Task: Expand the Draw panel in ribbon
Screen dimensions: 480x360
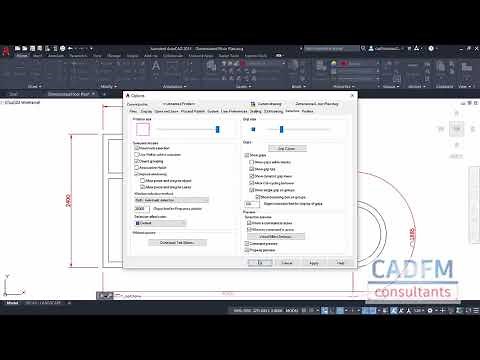Action: (34, 86)
